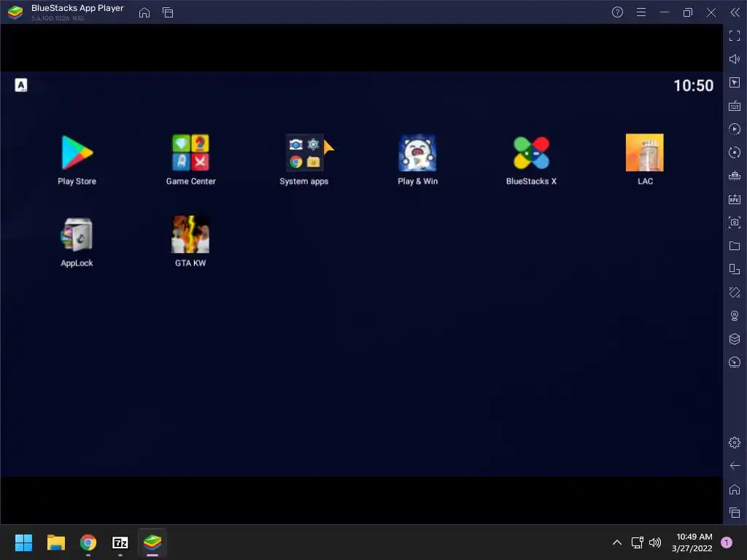Restore down the BlueStacks window
The height and width of the screenshot is (560, 747).
pos(687,12)
